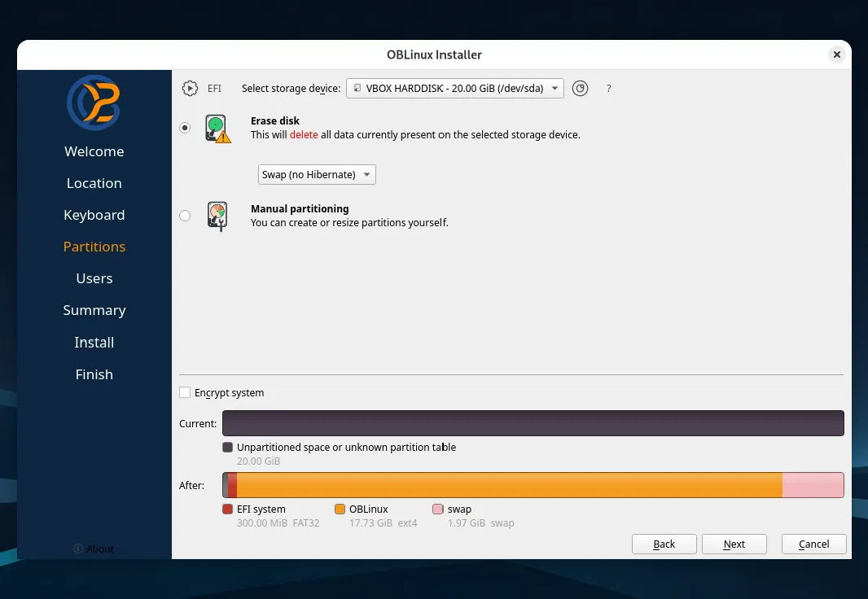Click the Unpartitioned space dark color swatch
The width and height of the screenshot is (868, 599).
coord(227,447)
